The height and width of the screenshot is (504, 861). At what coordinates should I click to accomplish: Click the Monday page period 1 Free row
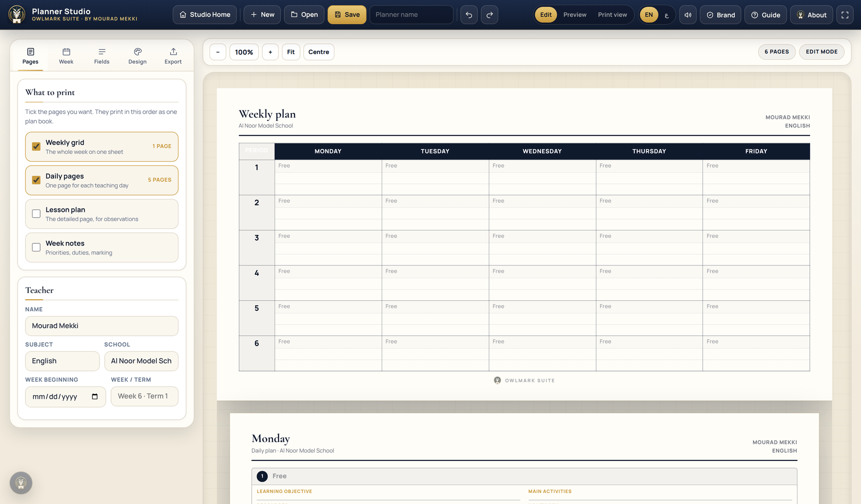pyautogui.click(x=524, y=476)
